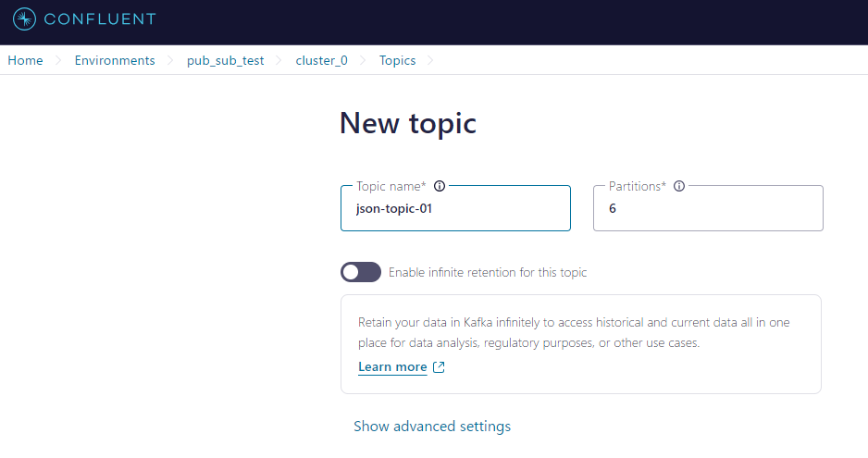Open Environments breadcrumb
The width and height of the screenshot is (868, 458).
pos(115,60)
